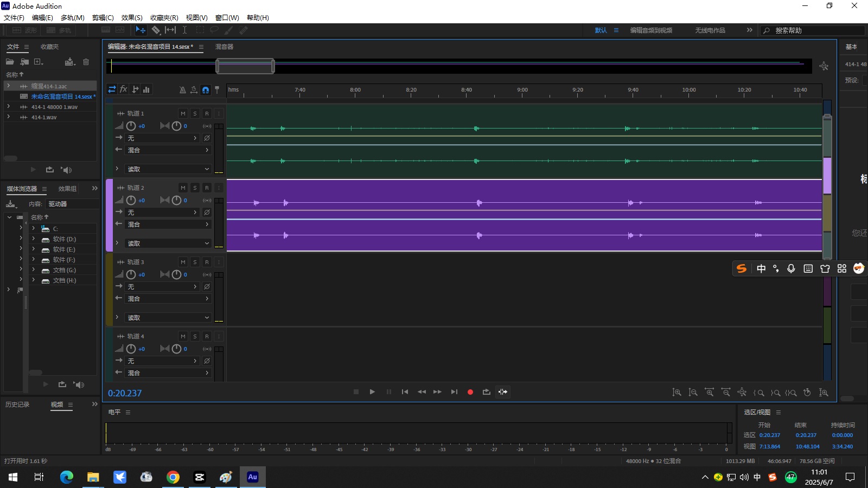Viewport: 868px width, 488px height.
Task: Arm track 轨道 1 for recording
Action: click(x=207, y=113)
